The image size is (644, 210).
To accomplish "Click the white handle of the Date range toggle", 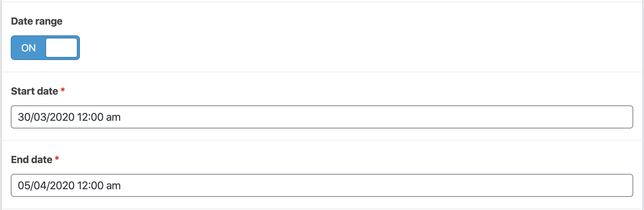I will [61, 48].
